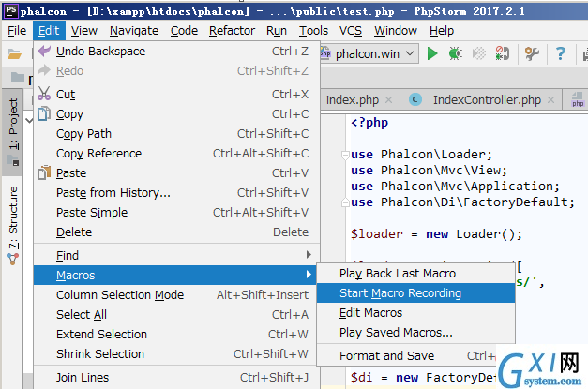588x389 pixels.
Task: Open the Run menu
Action: (x=277, y=30)
